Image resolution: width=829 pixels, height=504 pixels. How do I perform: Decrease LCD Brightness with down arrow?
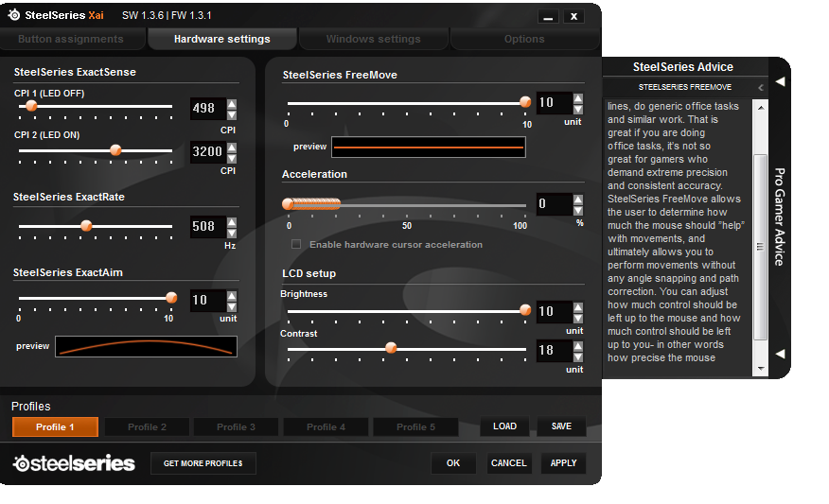578,317
